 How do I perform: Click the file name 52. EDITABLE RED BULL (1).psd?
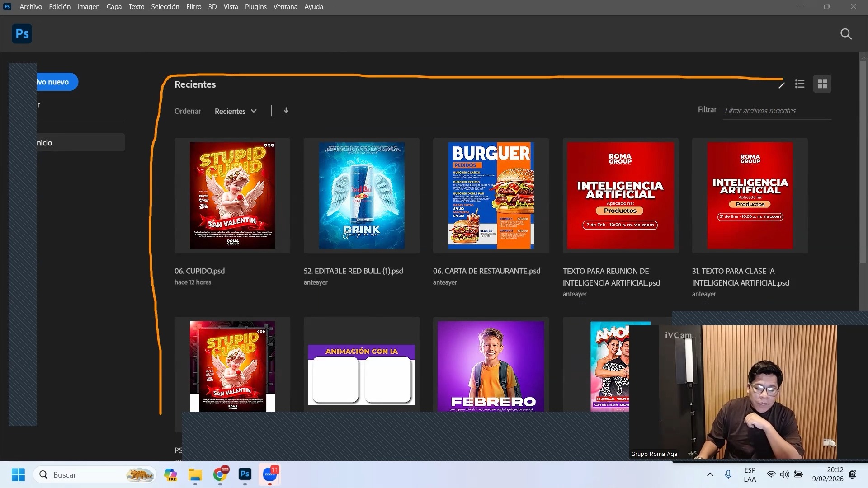[353, 271]
